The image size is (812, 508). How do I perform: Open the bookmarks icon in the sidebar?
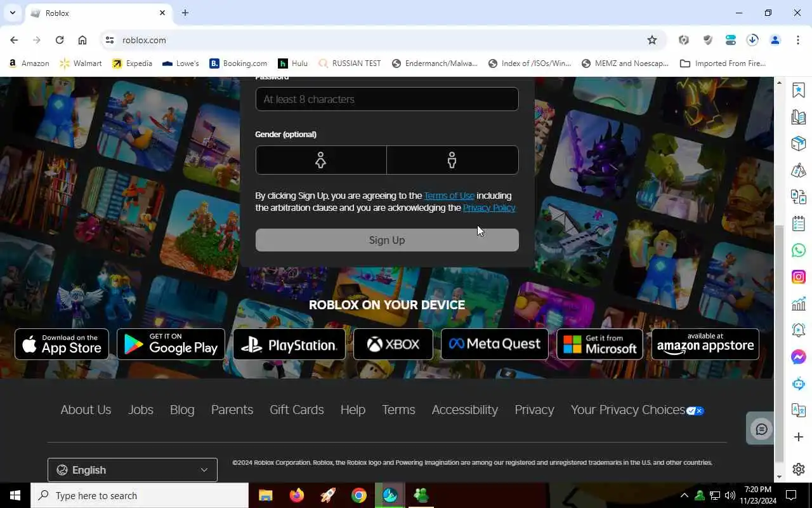[799, 90]
